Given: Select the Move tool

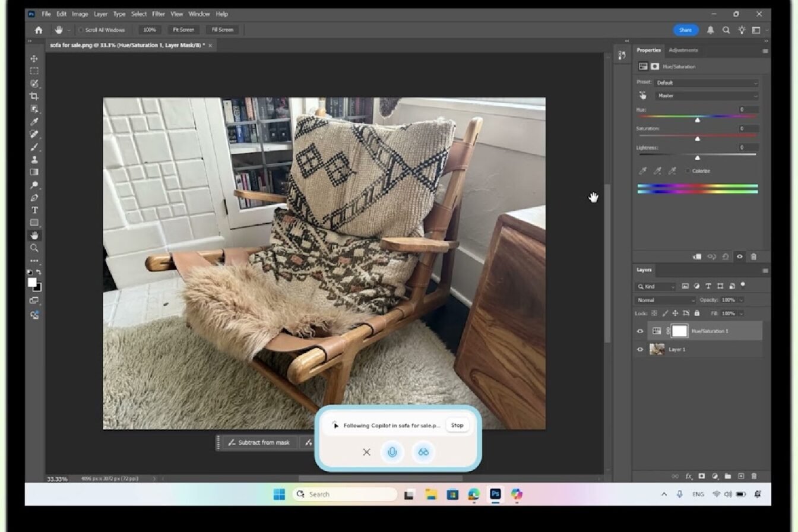Looking at the screenshot, I should pyautogui.click(x=34, y=58).
